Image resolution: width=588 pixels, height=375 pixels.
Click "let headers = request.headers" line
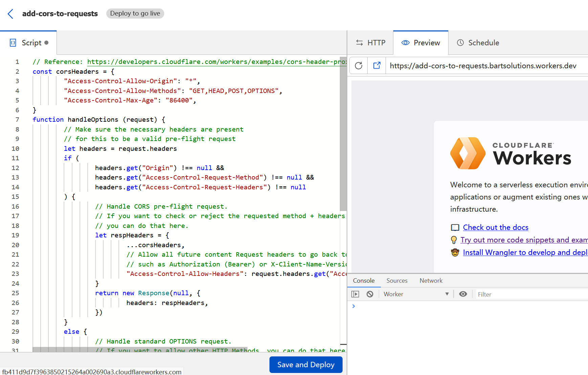point(121,149)
